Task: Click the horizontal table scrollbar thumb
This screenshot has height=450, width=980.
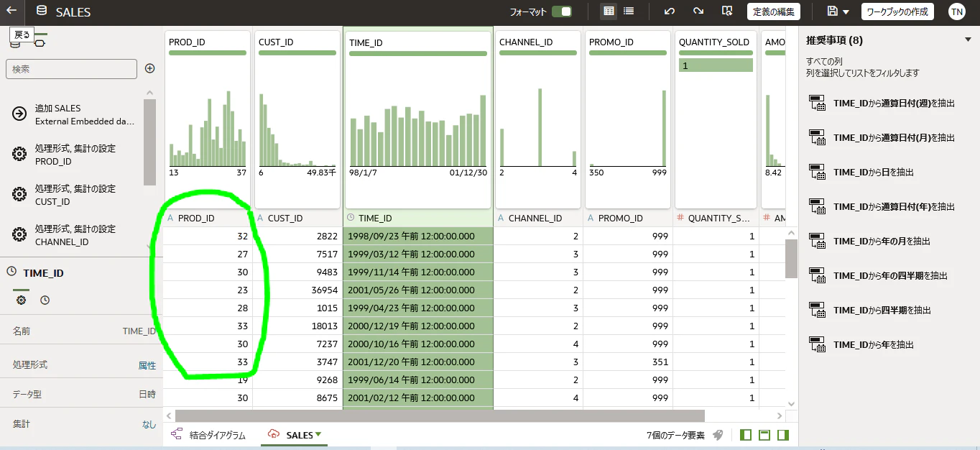Action: [440, 415]
